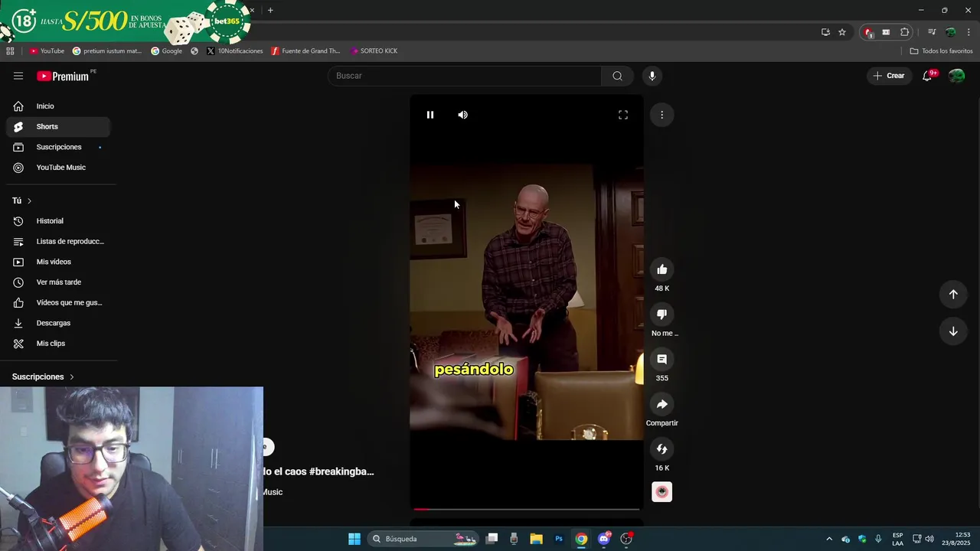Open Videos que me gustan
980x551 pixels.
(58, 302)
